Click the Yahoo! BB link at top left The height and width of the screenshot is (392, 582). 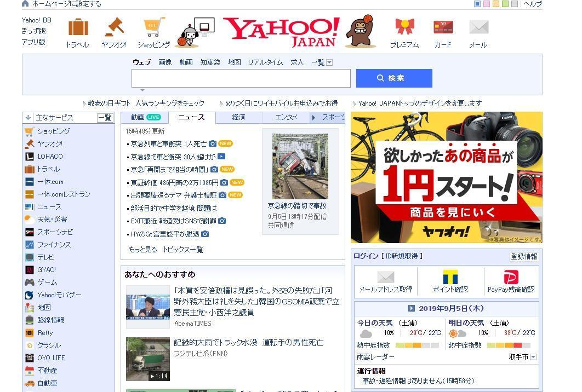pyautogui.click(x=36, y=20)
